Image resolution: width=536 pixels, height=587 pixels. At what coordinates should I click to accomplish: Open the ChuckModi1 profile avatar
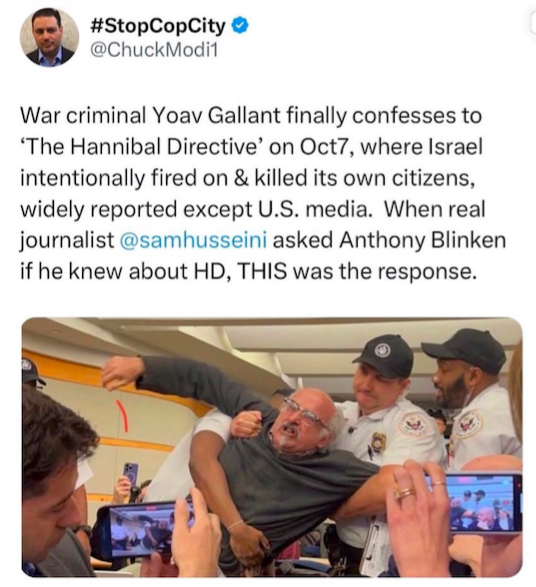(x=49, y=37)
